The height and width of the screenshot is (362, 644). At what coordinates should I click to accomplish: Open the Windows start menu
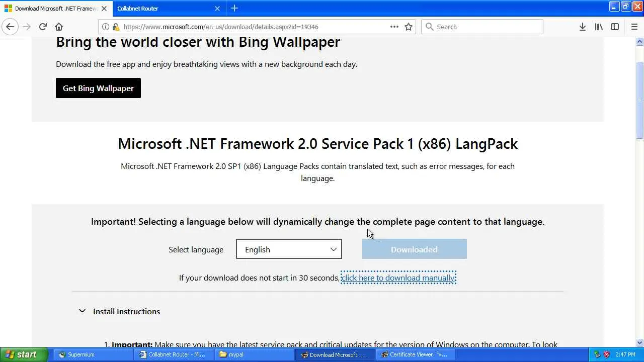[24, 354]
